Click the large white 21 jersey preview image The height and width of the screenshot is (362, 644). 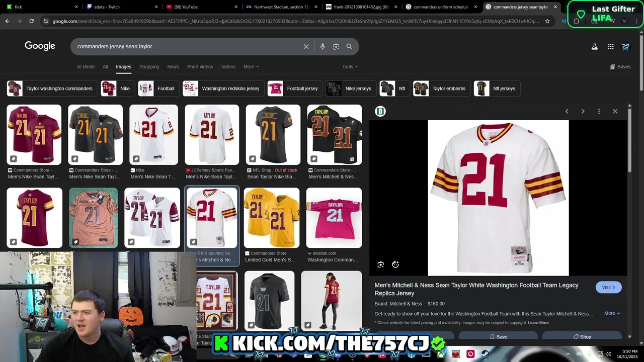[498, 198]
